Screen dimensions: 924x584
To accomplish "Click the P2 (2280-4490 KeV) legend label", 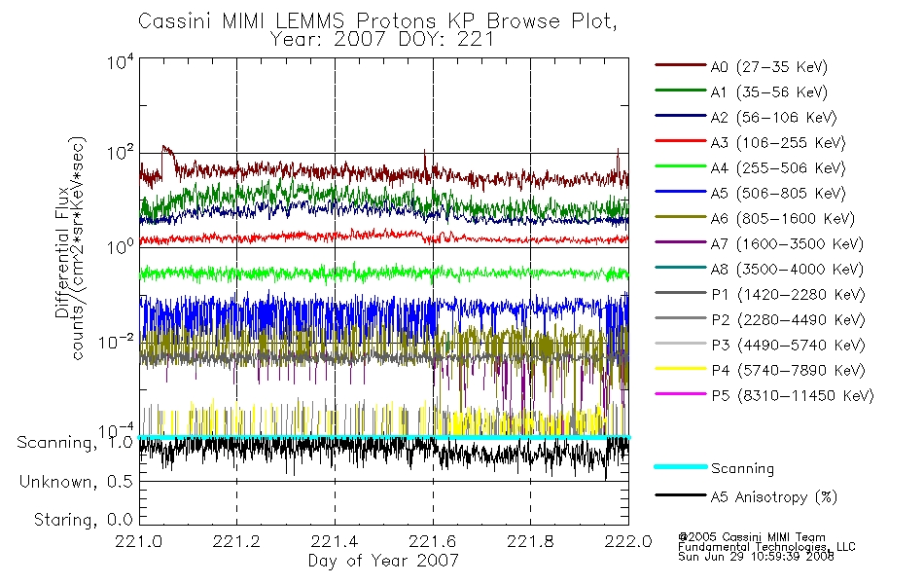I will point(788,320).
